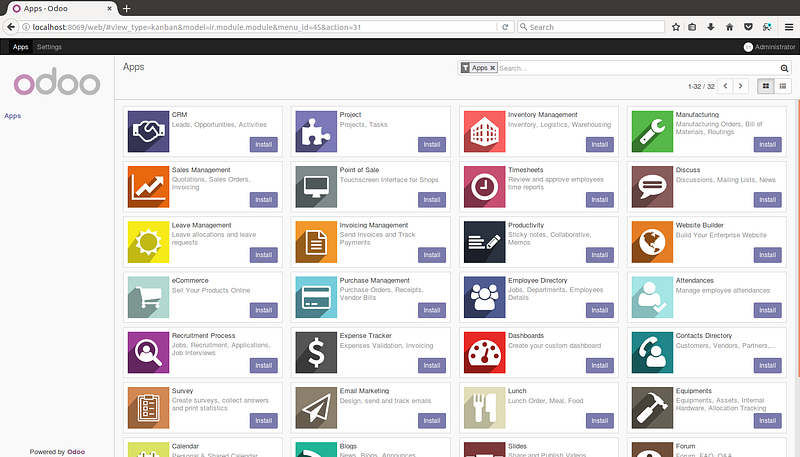Open the Invoicing Management document icon
Viewport: 800px width, 457px height.
(x=316, y=242)
